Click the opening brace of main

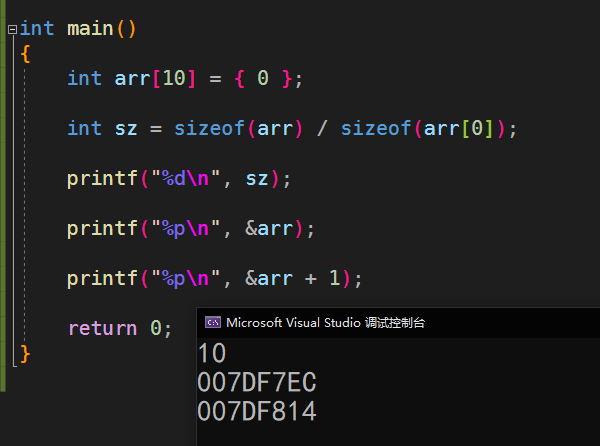pyautogui.click(x=25, y=54)
